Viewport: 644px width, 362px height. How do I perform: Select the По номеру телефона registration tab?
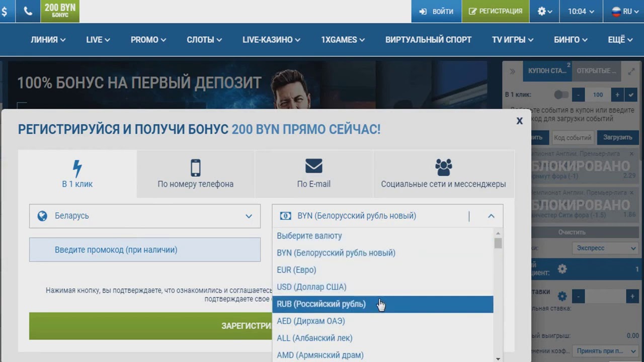point(196,173)
